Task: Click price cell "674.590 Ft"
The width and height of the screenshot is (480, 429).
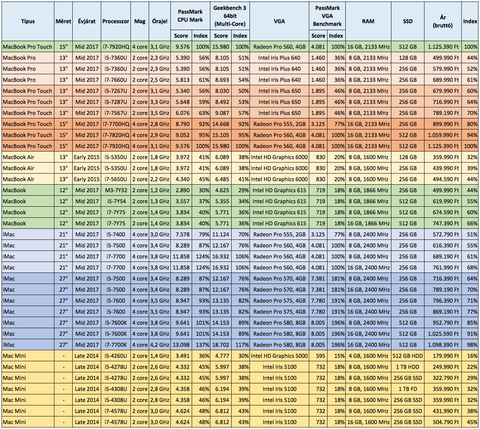Action: (x=443, y=212)
